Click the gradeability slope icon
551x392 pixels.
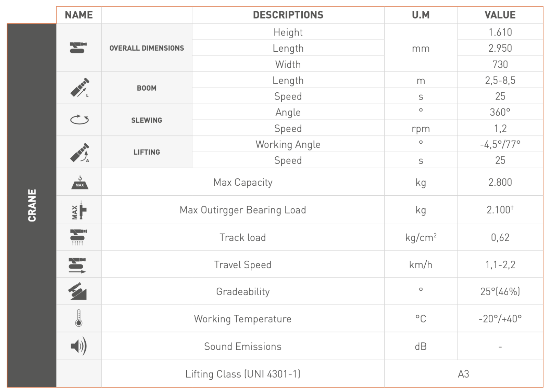click(78, 291)
